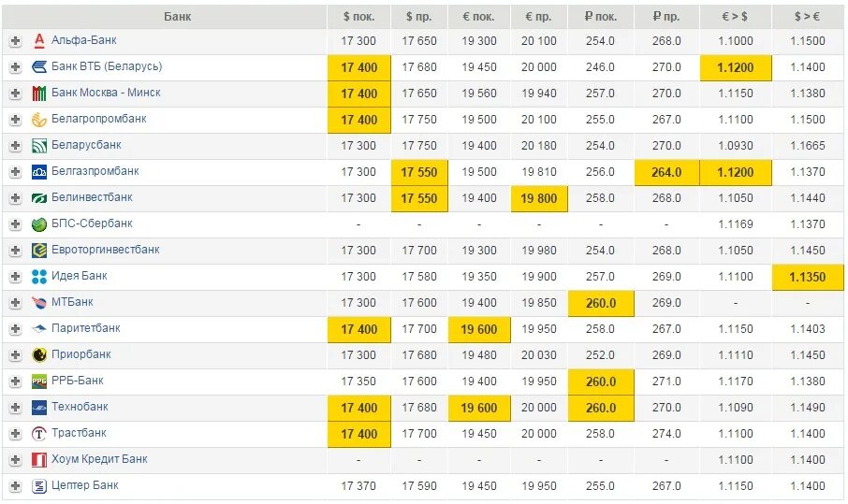Click the Хоум Кредит Банк red icon
Image resolution: width=848 pixels, height=504 pixels.
pos(39,460)
